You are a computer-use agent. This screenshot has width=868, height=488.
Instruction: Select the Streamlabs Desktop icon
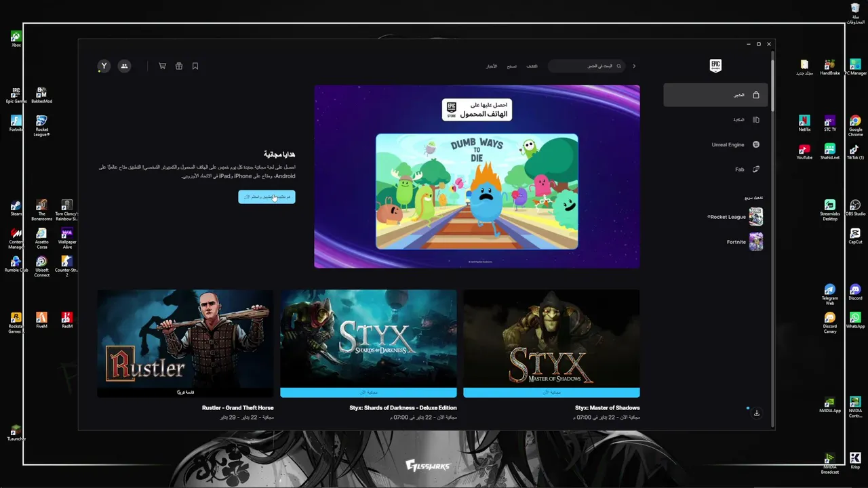click(830, 210)
